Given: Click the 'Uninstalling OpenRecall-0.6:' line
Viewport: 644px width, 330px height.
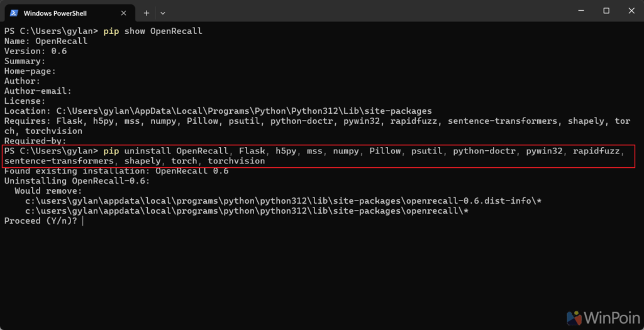Looking at the screenshot, I should pos(77,181).
